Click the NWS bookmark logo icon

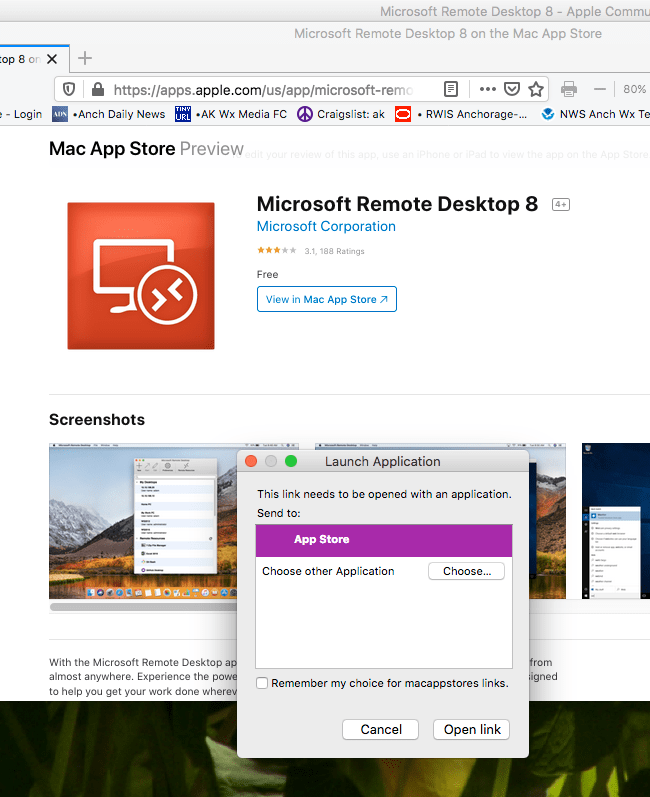pos(547,114)
